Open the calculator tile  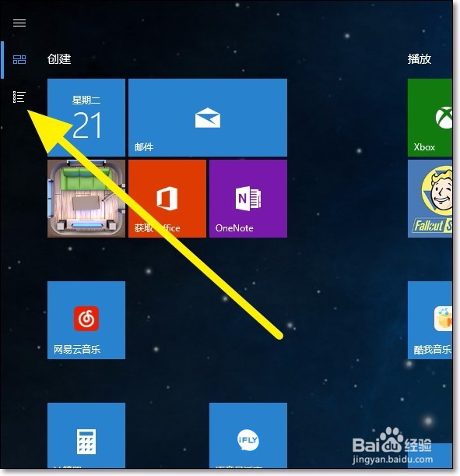click(x=86, y=435)
